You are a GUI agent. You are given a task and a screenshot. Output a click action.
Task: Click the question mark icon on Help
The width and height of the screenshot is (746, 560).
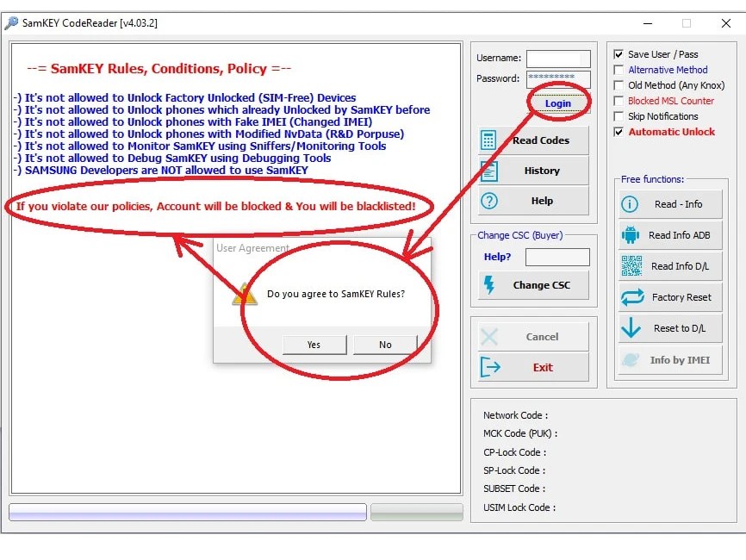(489, 201)
